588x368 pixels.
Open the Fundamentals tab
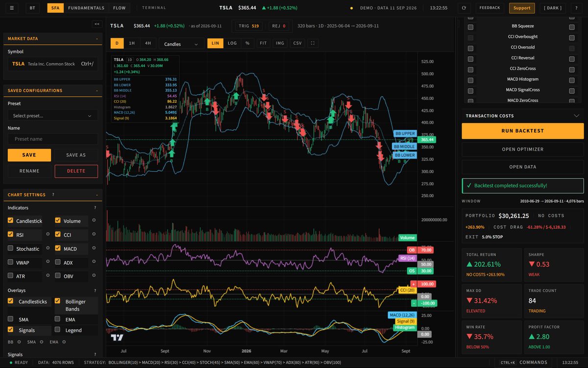(86, 8)
